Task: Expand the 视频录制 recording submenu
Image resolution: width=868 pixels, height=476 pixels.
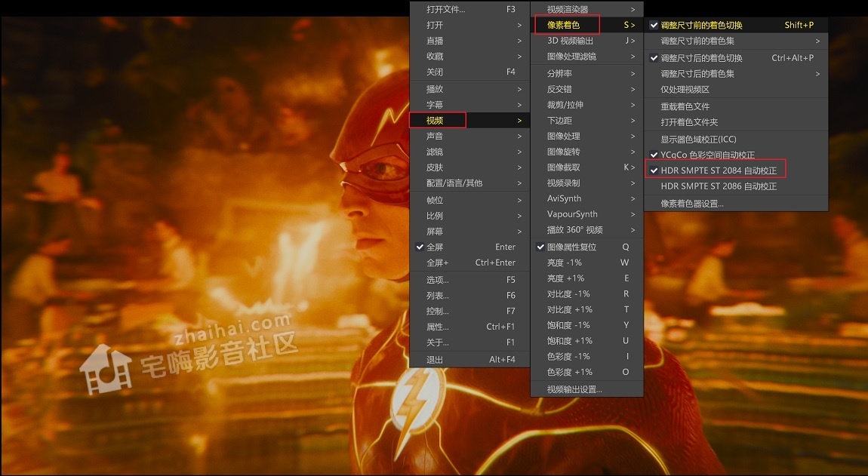Action: coord(586,183)
